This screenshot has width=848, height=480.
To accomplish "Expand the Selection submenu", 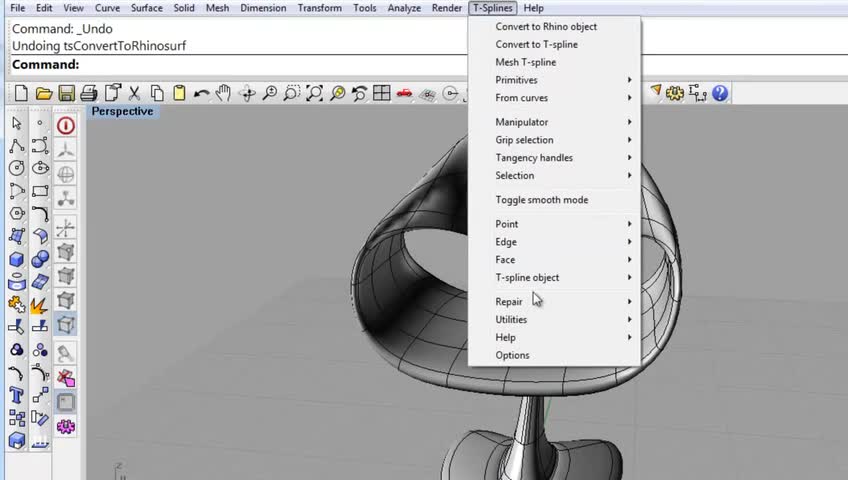I will point(554,176).
